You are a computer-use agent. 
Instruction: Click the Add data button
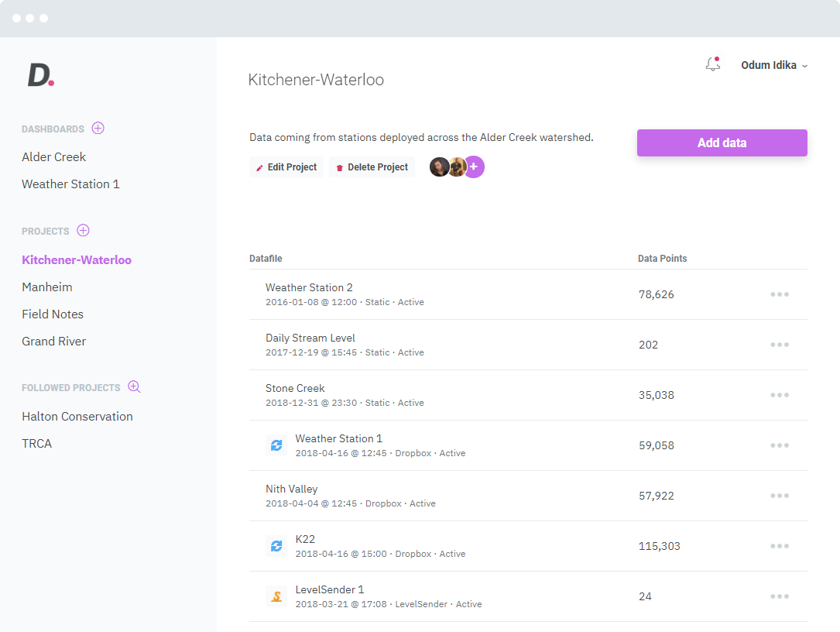pyautogui.click(x=721, y=143)
